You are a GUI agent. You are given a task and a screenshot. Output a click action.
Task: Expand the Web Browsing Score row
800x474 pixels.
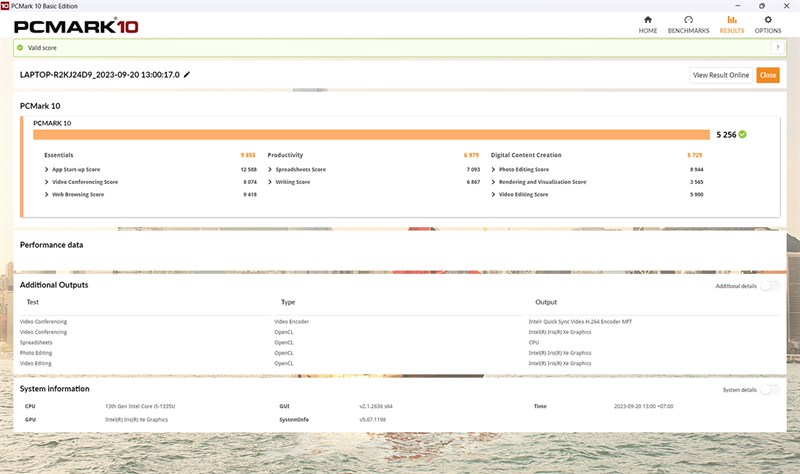click(46, 194)
